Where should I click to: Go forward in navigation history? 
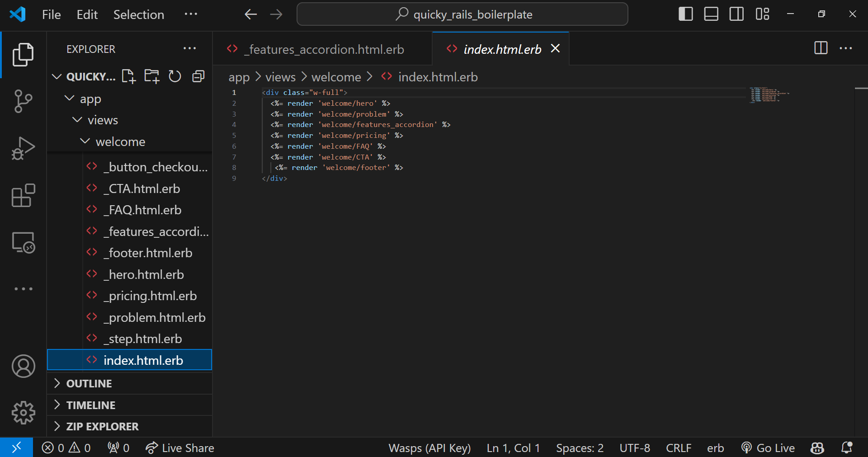pos(276,14)
